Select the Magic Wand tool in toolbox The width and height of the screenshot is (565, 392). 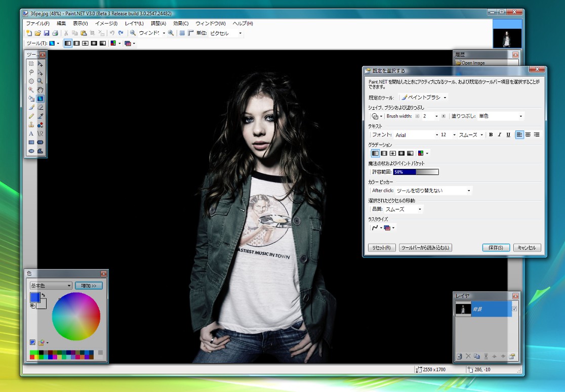click(x=31, y=90)
